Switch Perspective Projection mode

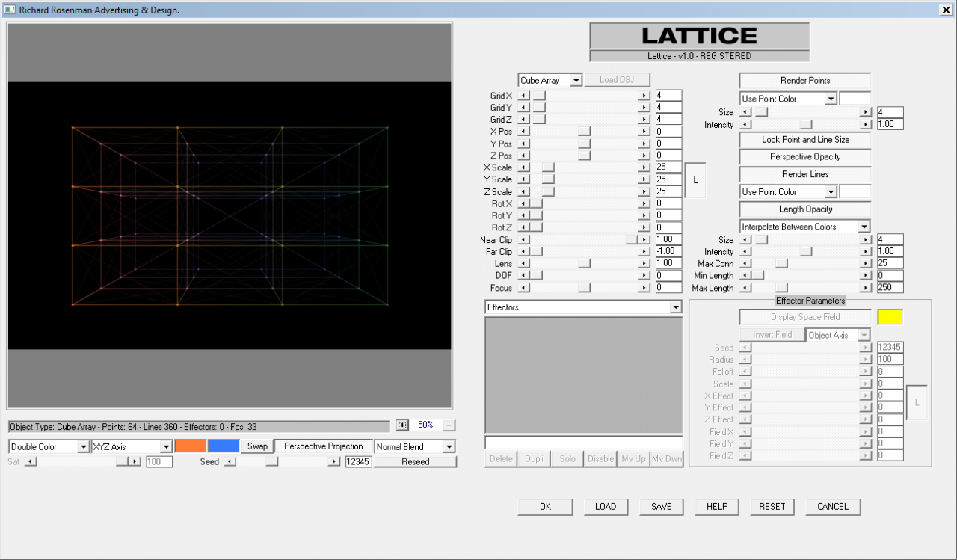(325, 446)
